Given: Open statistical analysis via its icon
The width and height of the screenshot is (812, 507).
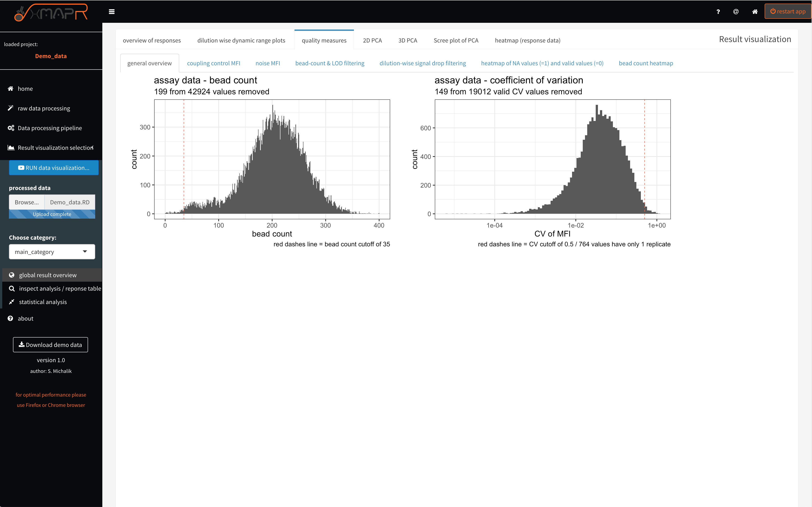Looking at the screenshot, I should click(12, 302).
